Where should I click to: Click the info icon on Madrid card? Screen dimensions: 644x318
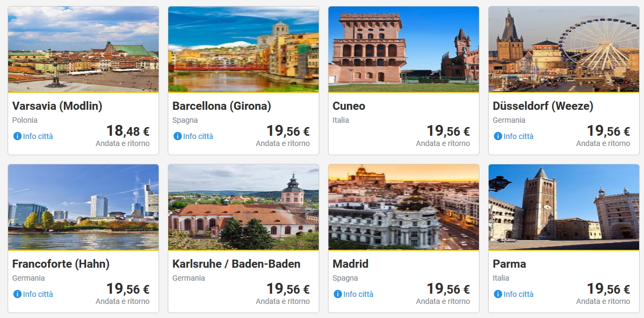point(338,294)
